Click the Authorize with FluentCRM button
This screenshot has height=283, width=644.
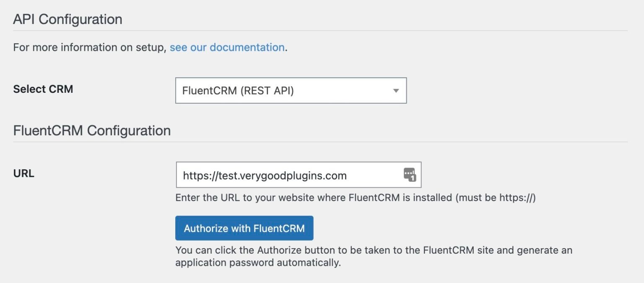coord(244,228)
